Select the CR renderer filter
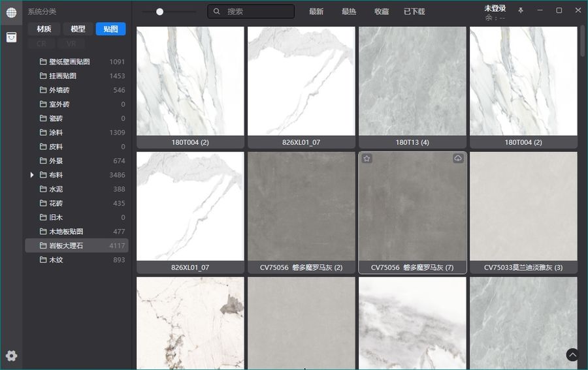The image size is (588, 370). 41,44
